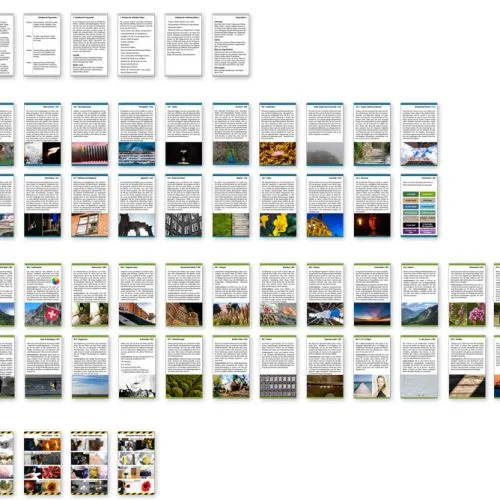The width and height of the screenshot is (500, 500).
Task: Select the page with the brown interior hall photo
Action: click(x=325, y=367)
